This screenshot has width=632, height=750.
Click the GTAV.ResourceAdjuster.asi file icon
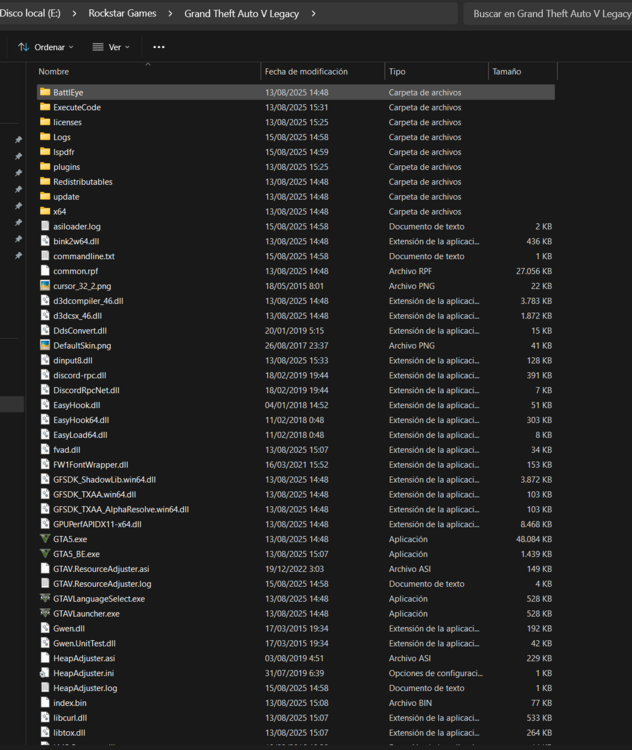click(45, 568)
